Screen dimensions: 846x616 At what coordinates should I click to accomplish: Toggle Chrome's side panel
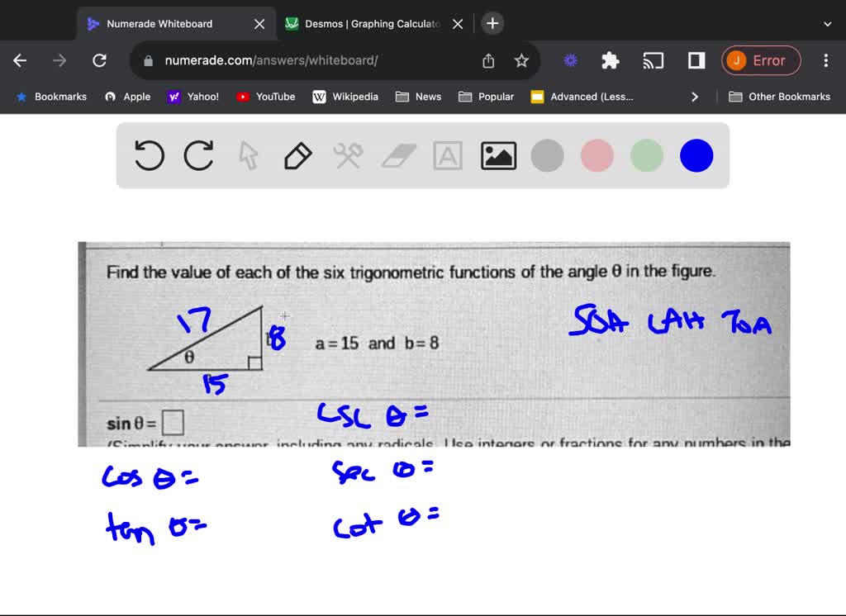pyautogui.click(x=695, y=60)
